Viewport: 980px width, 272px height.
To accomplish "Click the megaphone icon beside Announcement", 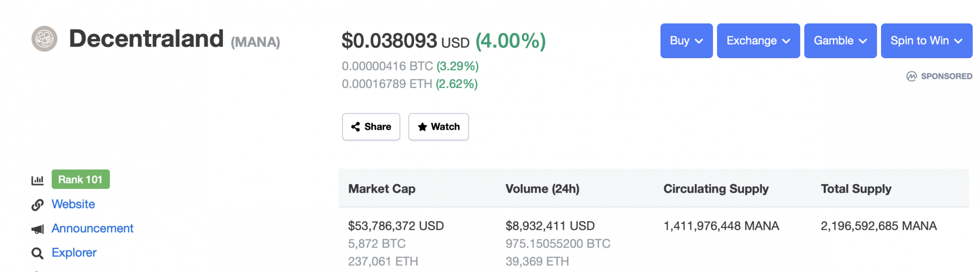I will point(38,229).
